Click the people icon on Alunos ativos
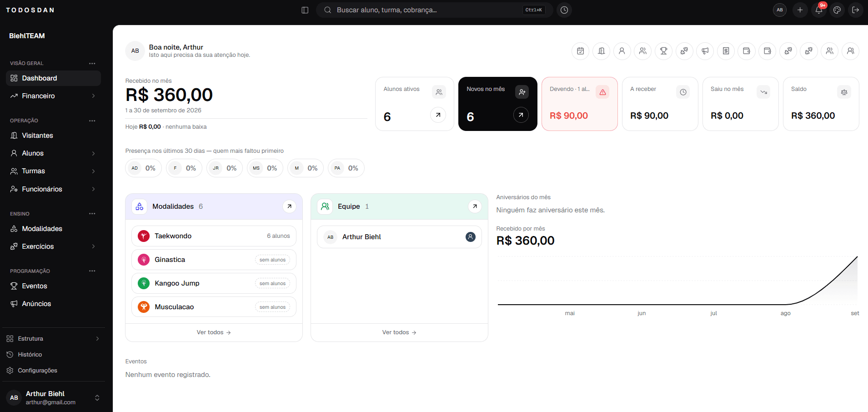This screenshot has width=868, height=412. tap(439, 92)
